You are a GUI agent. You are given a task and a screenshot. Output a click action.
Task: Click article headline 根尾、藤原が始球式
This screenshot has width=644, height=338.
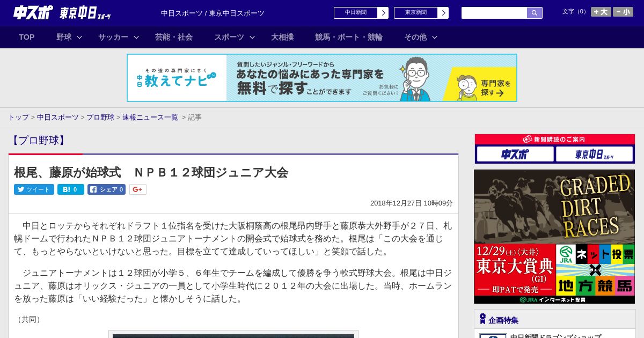[151, 172]
